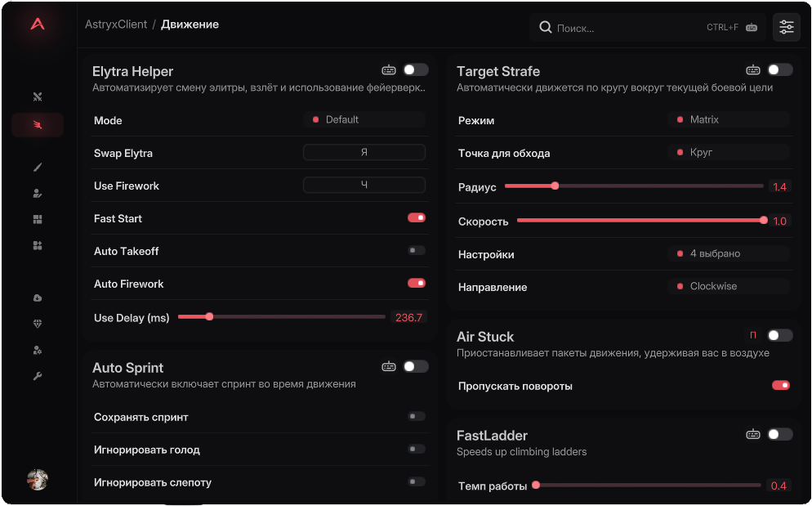Open Точка для обхода dropdown showing Круг
Viewport: 812px width, 506px height.
(x=729, y=152)
